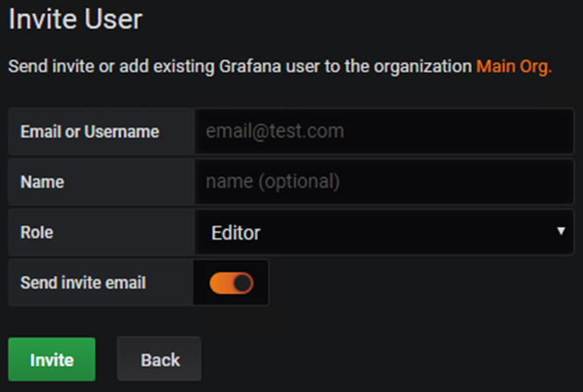
Task: Select the Editor value text in Role
Action: point(236,233)
